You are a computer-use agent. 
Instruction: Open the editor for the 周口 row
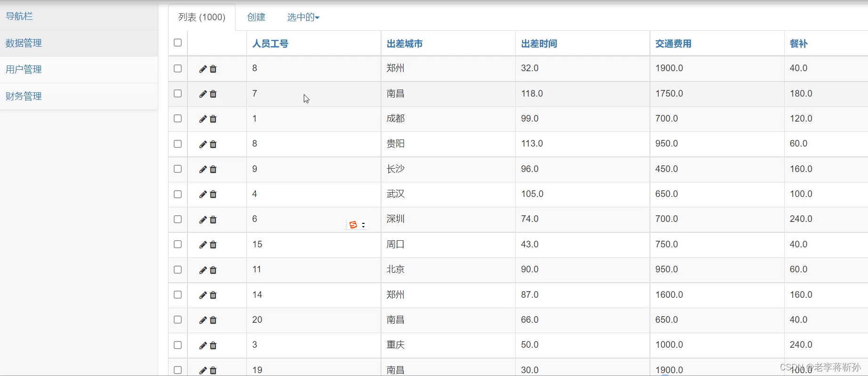pos(203,245)
